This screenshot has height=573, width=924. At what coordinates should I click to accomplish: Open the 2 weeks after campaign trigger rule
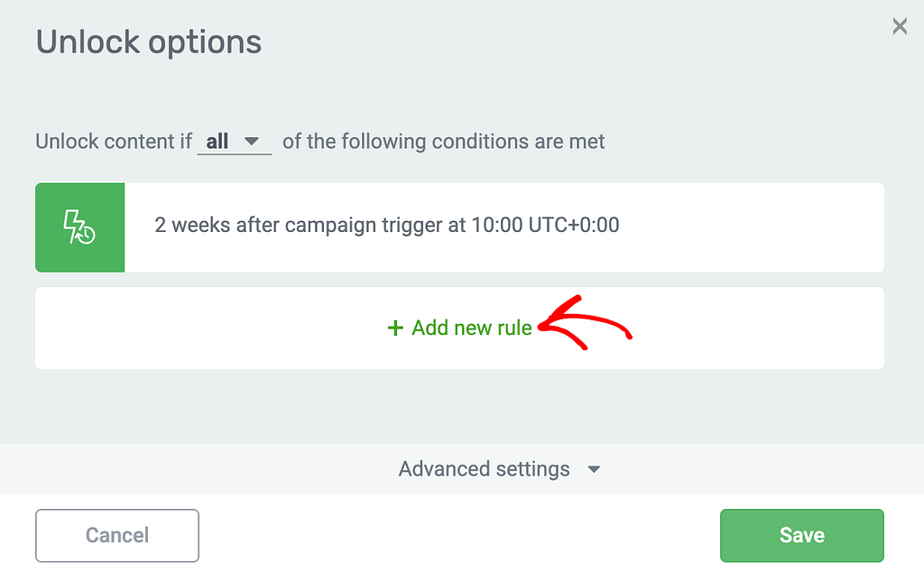click(459, 227)
